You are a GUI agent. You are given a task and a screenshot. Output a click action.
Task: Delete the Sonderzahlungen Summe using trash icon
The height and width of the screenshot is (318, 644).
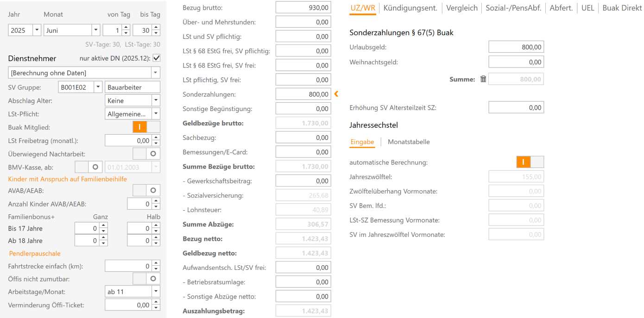click(x=483, y=79)
